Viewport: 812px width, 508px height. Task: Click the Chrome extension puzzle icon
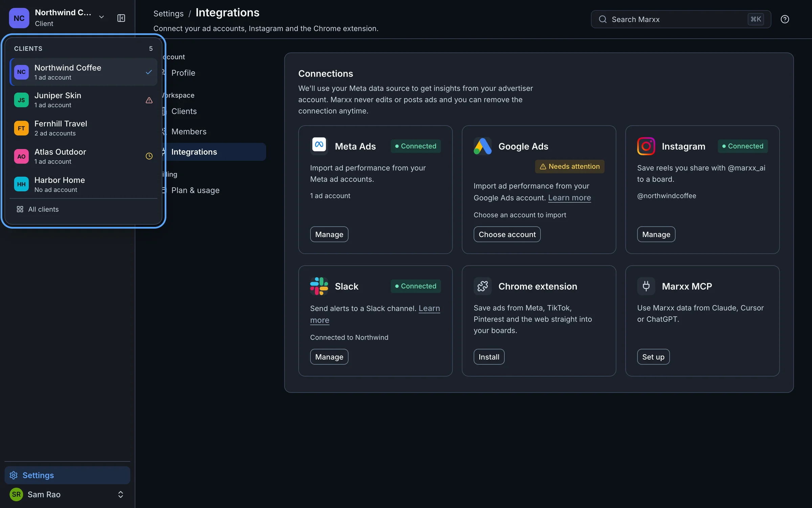[x=482, y=286]
